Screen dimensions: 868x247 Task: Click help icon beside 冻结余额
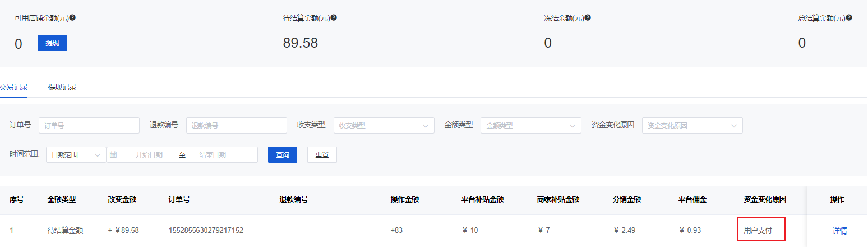click(588, 18)
